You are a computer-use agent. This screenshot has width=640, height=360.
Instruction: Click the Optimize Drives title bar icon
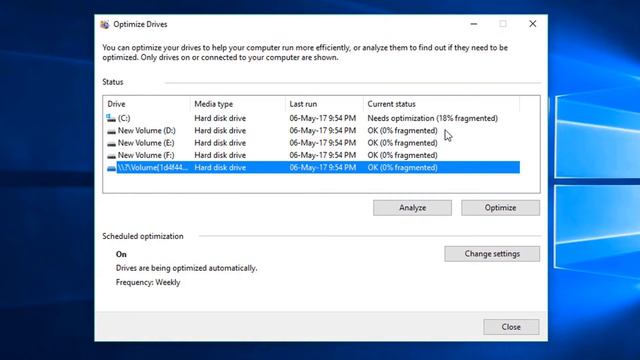[x=105, y=24]
